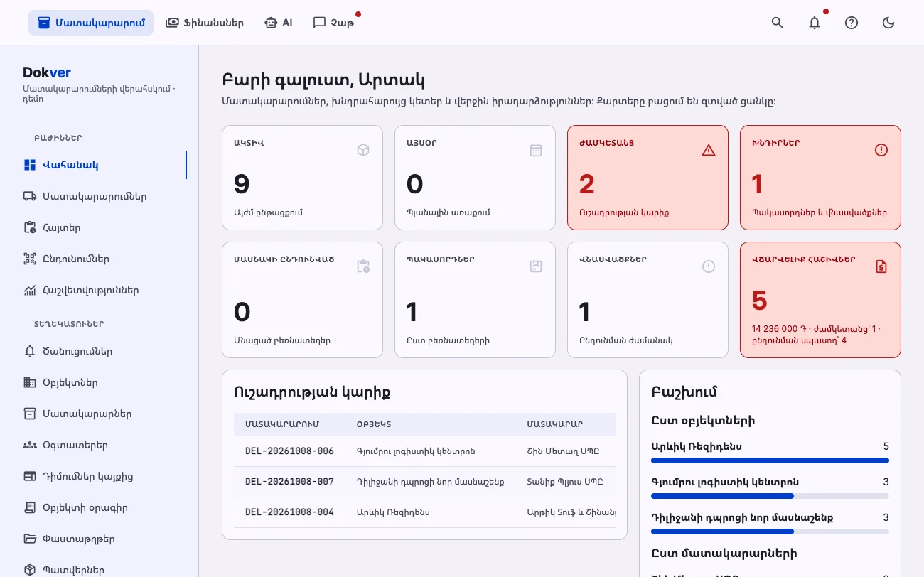Click the Ծանուցումներ bell icon in sidebar

pos(30,351)
